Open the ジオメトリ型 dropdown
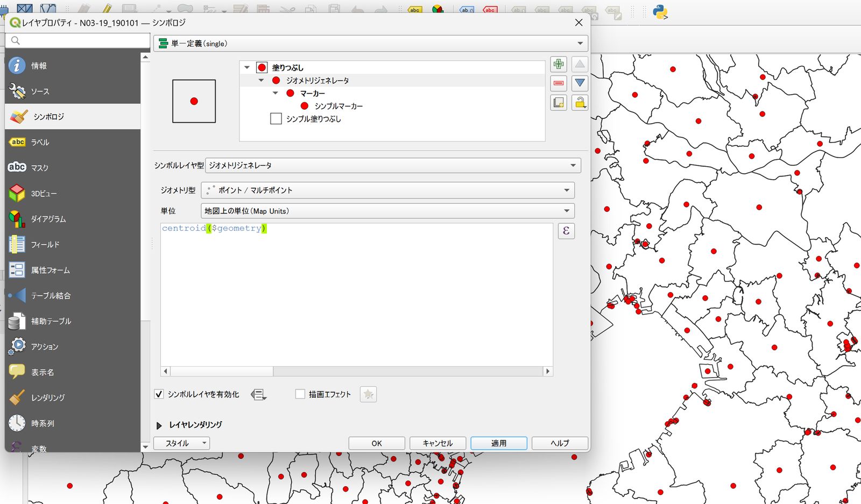861x504 pixels. pyautogui.click(x=387, y=190)
